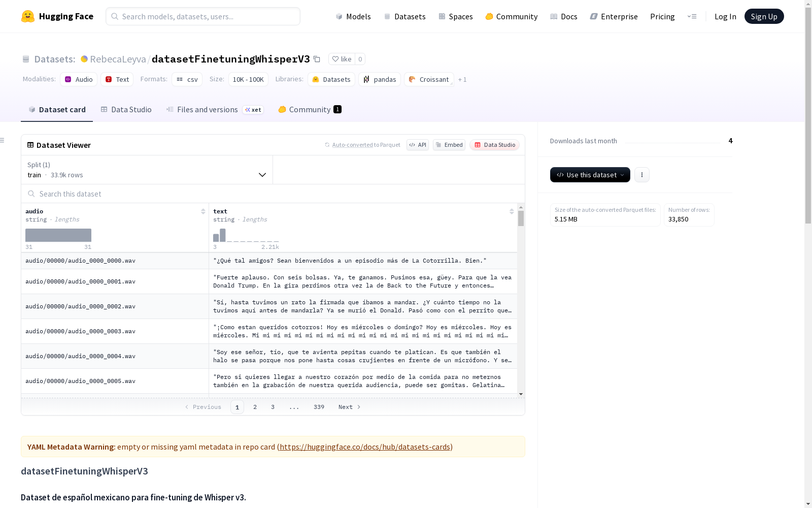Screen dimensions: 812x508
Task: Click the Datasets breadcrumb icon
Action: (x=26, y=59)
